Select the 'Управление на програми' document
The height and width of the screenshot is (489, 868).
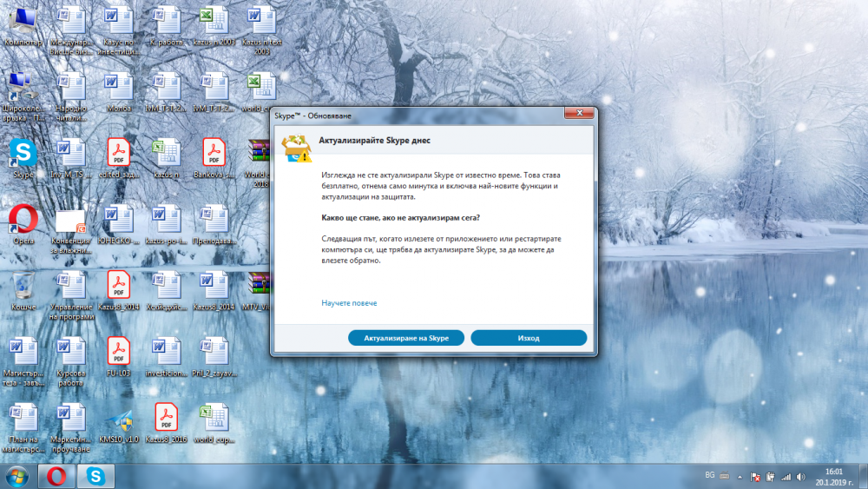71,295
